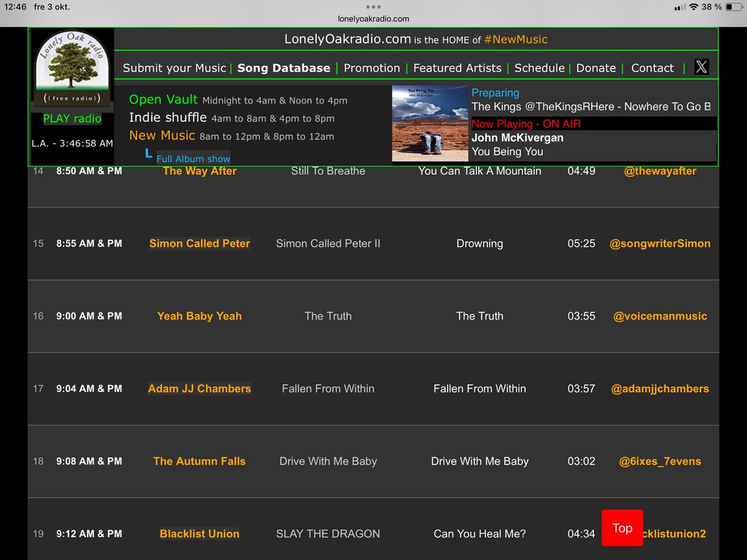Open Blacklist Union artist link

click(199, 534)
